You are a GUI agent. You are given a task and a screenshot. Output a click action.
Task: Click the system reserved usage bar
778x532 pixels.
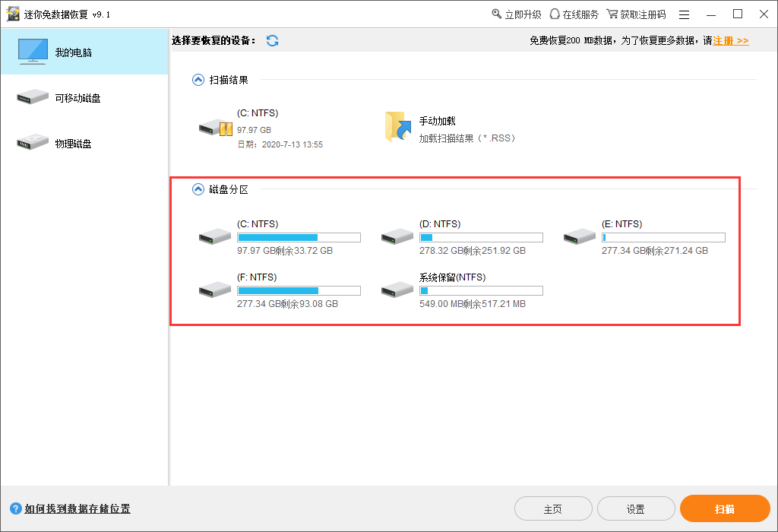(481, 291)
